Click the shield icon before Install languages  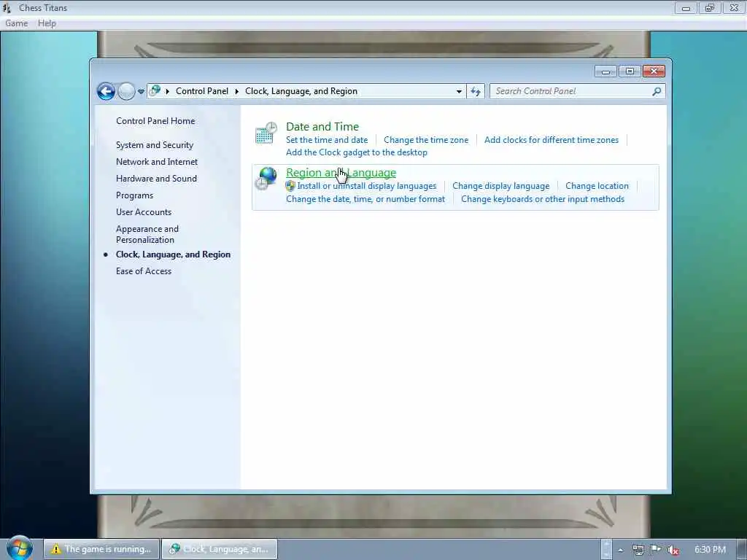click(x=290, y=186)
